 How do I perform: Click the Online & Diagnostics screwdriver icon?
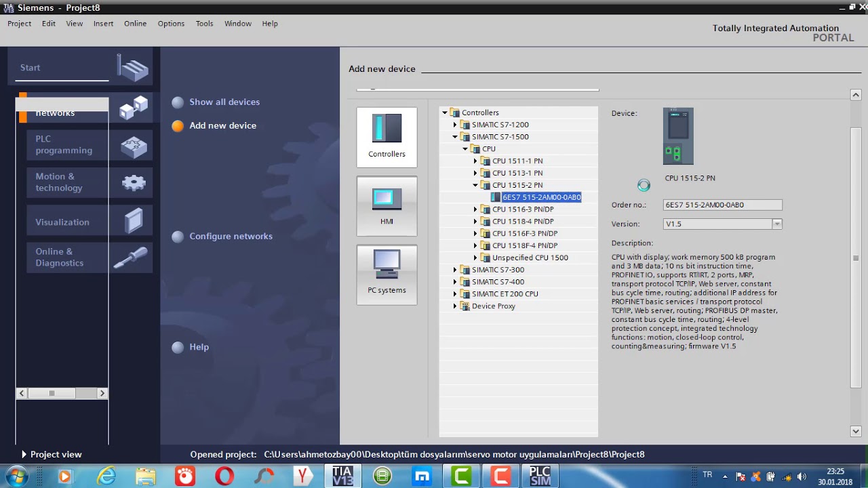131,258
